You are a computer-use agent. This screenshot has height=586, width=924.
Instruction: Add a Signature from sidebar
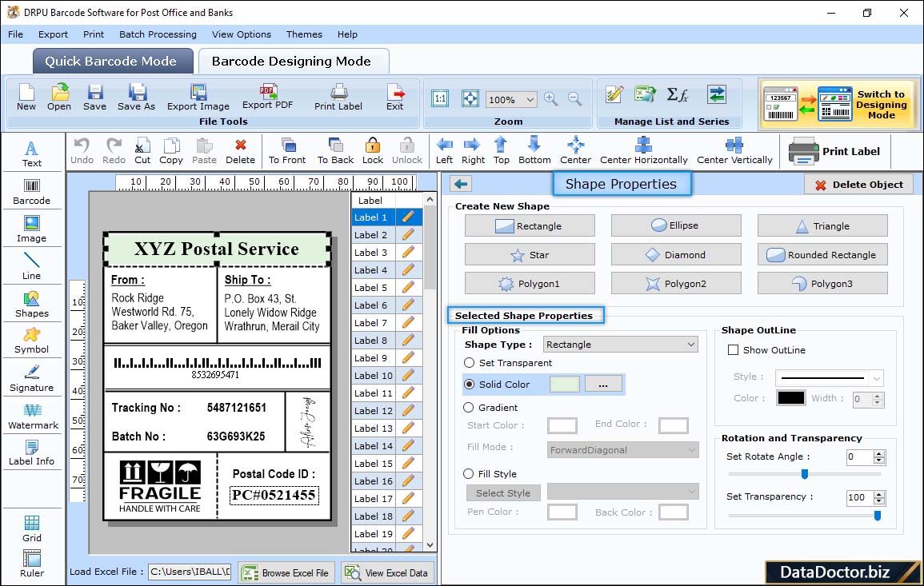coord(32,379)
